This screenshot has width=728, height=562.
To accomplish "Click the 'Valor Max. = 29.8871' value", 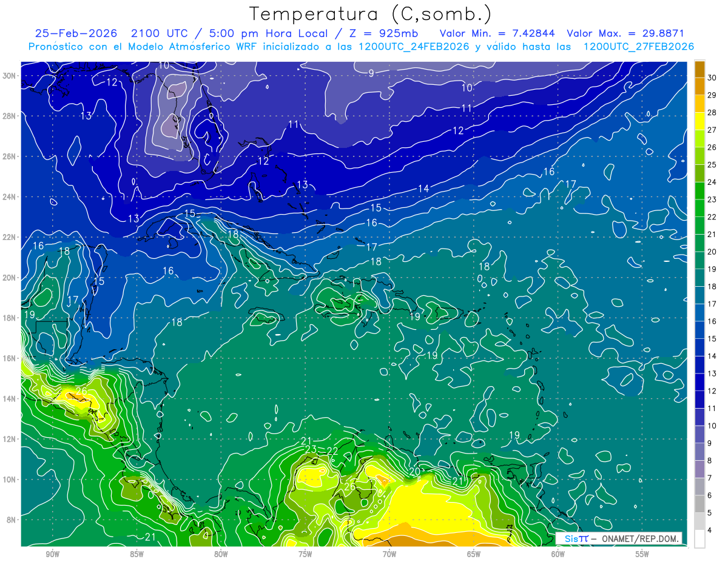I will coord(625,33).
